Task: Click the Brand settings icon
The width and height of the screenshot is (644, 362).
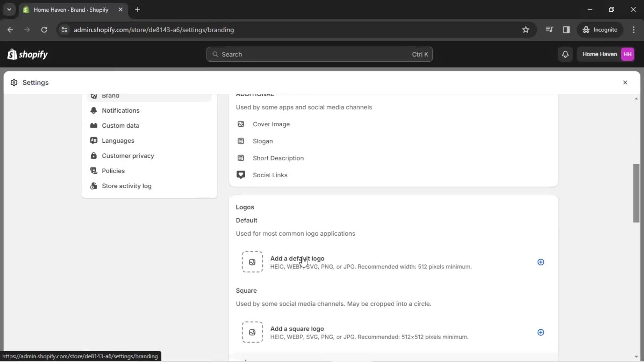Action: pyautogui.click(x=93, y=95)
